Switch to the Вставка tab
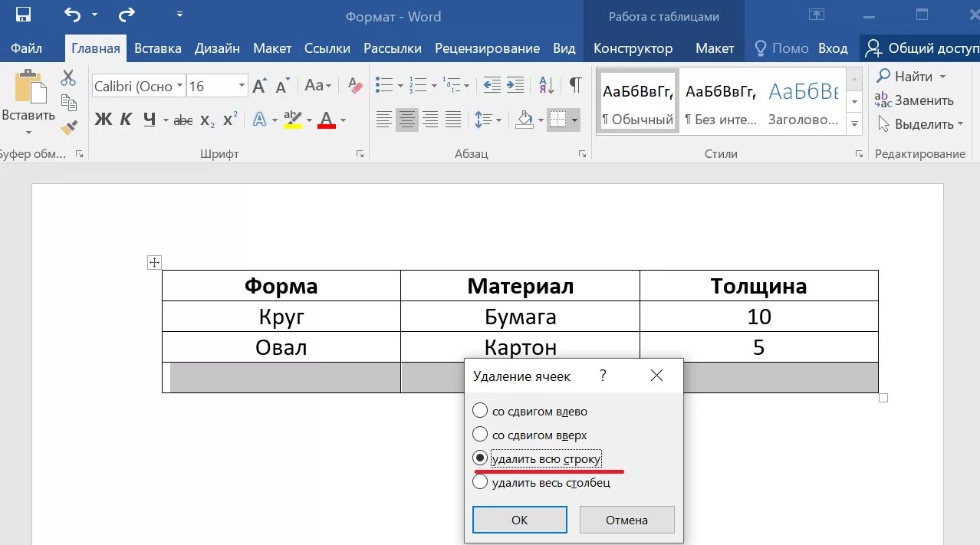 coord(158,48)
